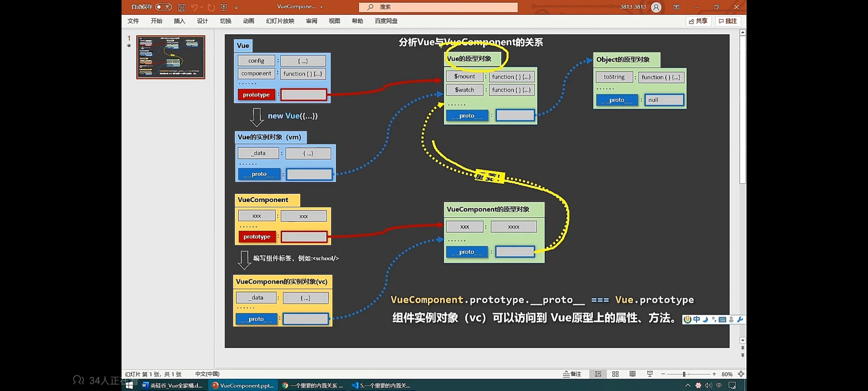Select slide 1 thumbnail in panel
The width and height of the screenshot is (868, 391).
click(x=171, y=57)
